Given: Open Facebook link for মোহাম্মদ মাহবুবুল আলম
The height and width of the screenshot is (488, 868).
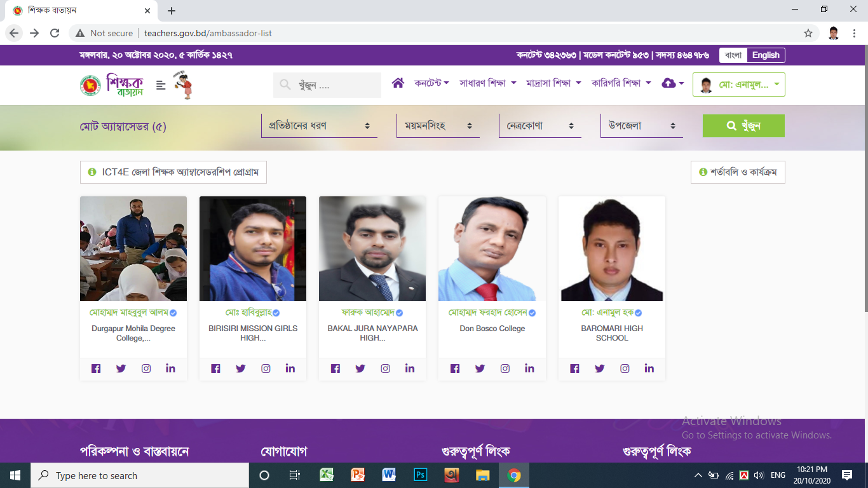Looking at the screenshot, I should (96, 369).
